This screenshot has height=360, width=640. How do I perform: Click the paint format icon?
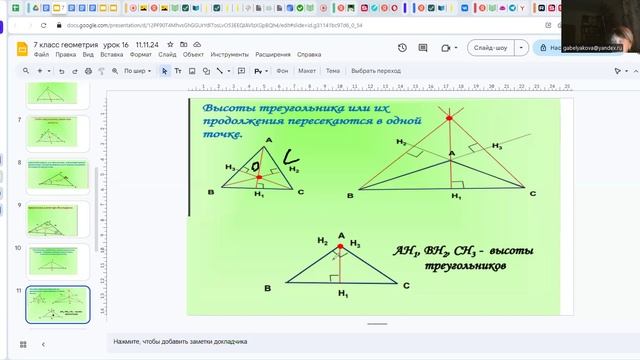[101, 71]
